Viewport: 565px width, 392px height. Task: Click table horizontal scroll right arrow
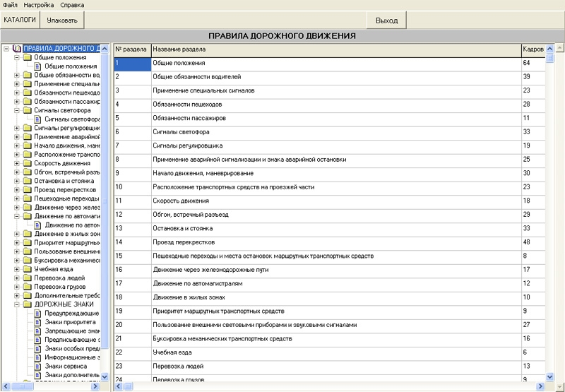(x=540, y=386)
